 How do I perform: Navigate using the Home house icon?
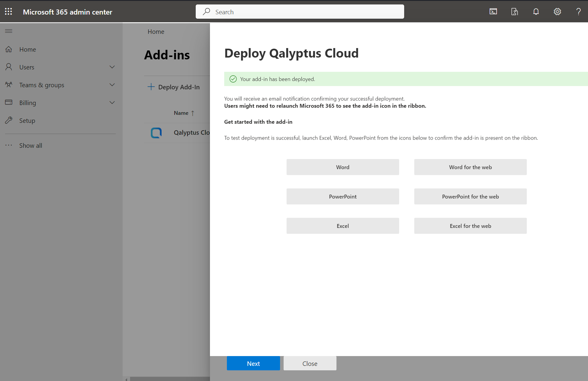pyautogui.click(x=9, y=49)
